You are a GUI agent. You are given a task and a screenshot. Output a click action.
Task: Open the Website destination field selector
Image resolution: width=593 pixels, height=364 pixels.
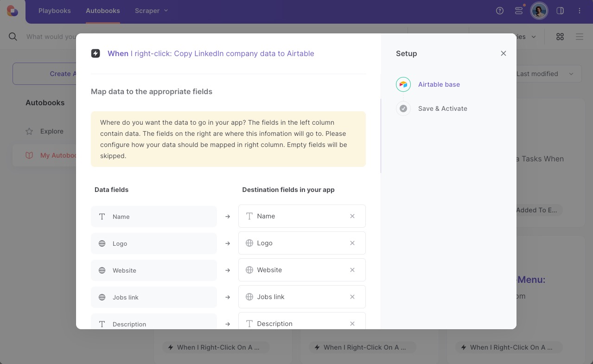[302, 270]
